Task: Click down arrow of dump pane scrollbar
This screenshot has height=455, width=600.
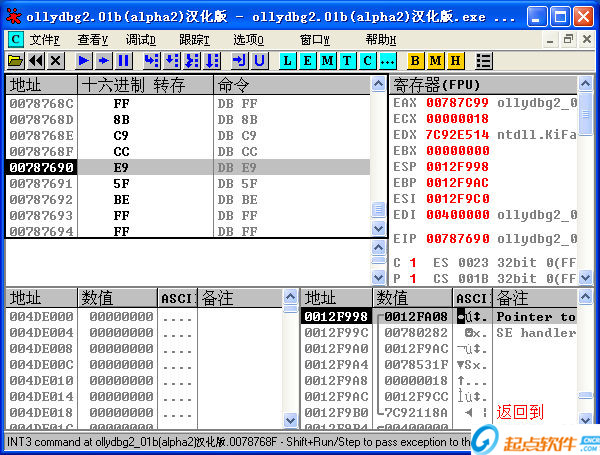Action: pyautogui.click(x=290, y=421)
